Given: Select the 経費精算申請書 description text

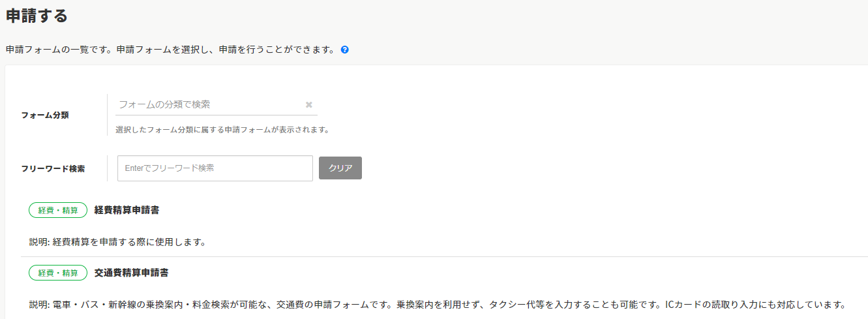Looking at the screenshot, I should point(117,242).
